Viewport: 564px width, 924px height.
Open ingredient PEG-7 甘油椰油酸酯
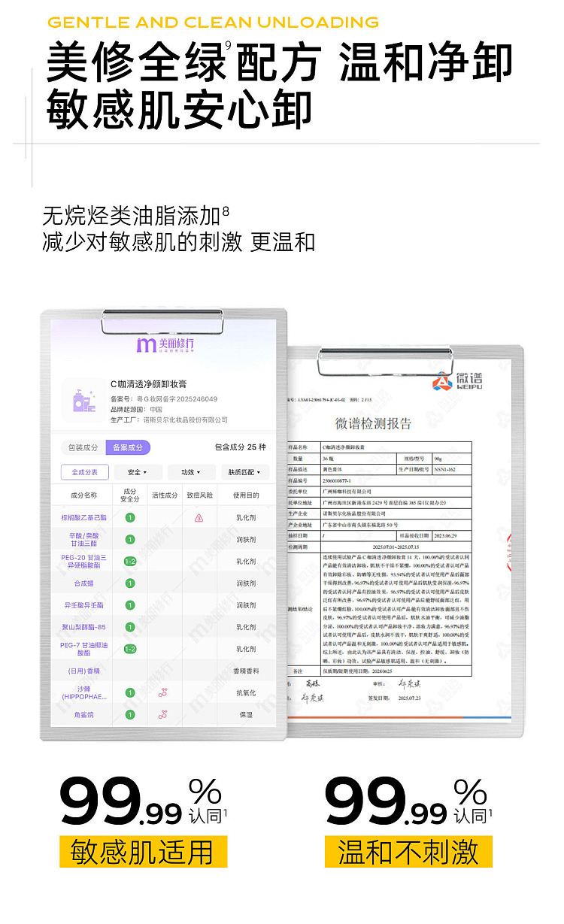[84, 649]
